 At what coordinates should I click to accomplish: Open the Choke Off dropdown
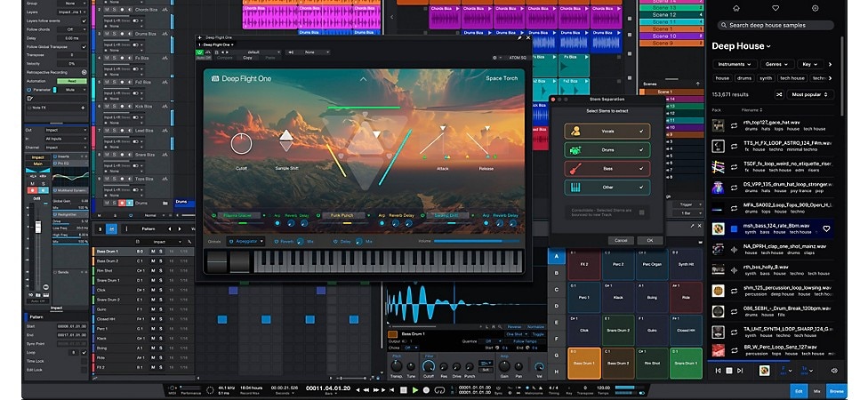411,348
